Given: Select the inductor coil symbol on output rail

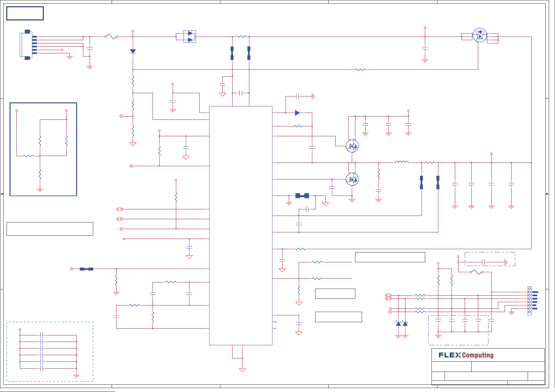Looking at the screenshot, I should 402,162.
